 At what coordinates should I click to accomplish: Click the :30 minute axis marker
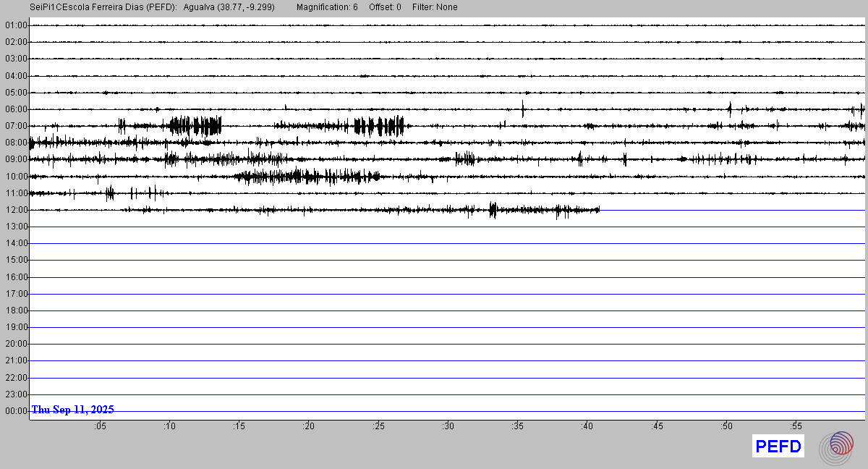(x=448, y=426)
